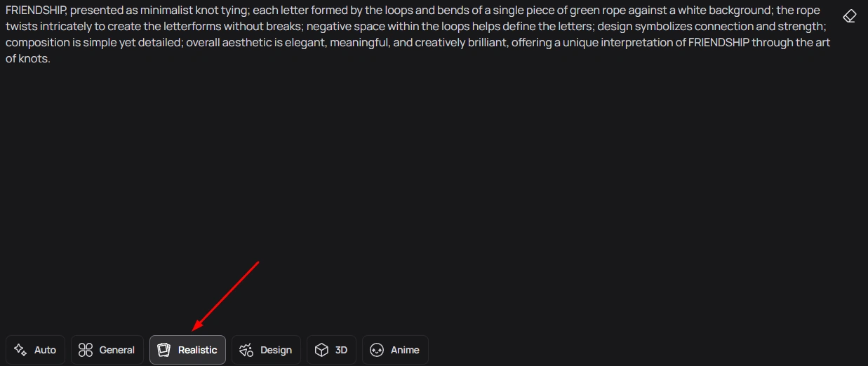868x366 pixels.
Task: Click the empty area below the prompt text
Action: tap(421, 196)
